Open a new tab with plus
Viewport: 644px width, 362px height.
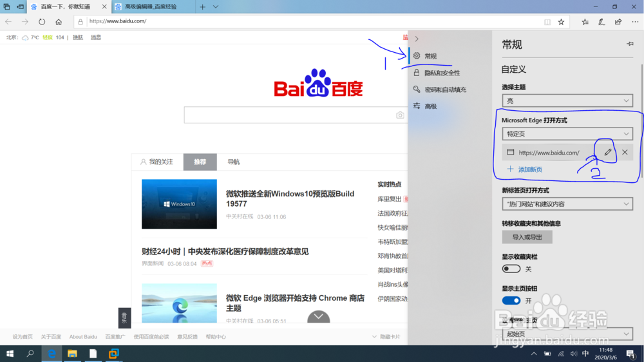tap(202, 6)
